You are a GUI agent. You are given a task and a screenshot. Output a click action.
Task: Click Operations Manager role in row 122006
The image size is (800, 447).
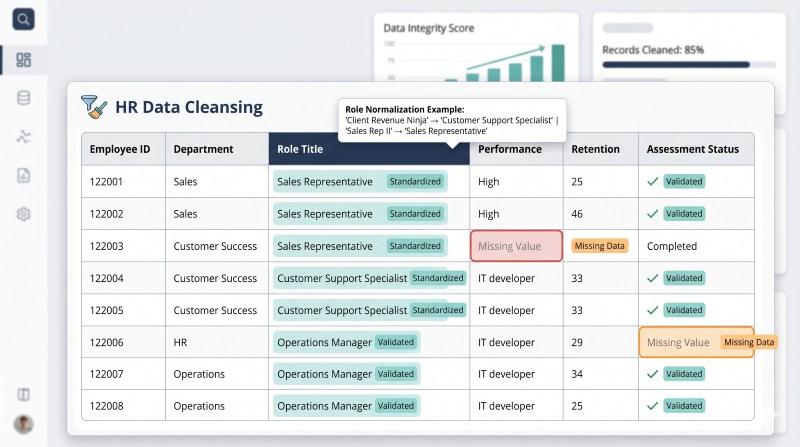324,342
